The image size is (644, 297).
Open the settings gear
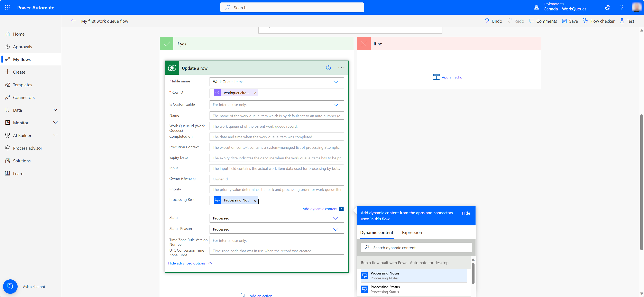coord(607,7)
